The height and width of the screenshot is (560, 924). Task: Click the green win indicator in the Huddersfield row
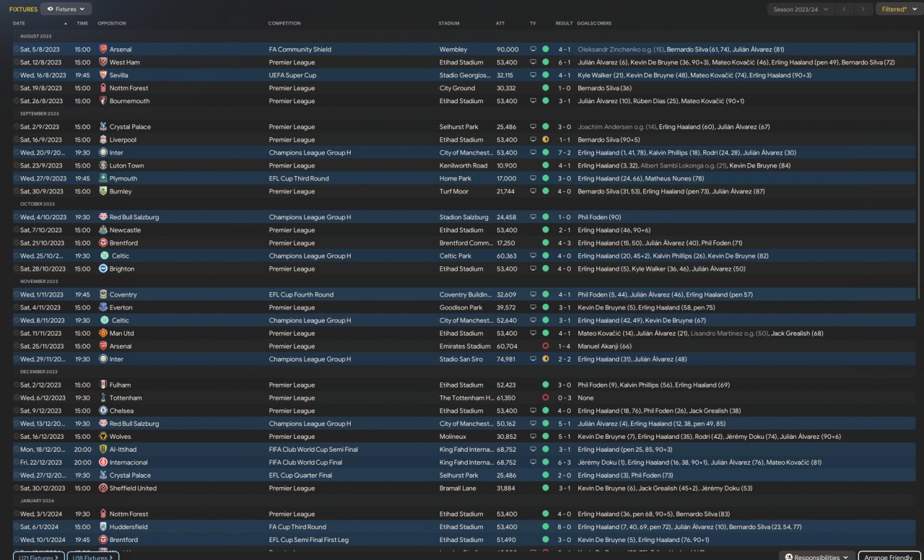545,528
